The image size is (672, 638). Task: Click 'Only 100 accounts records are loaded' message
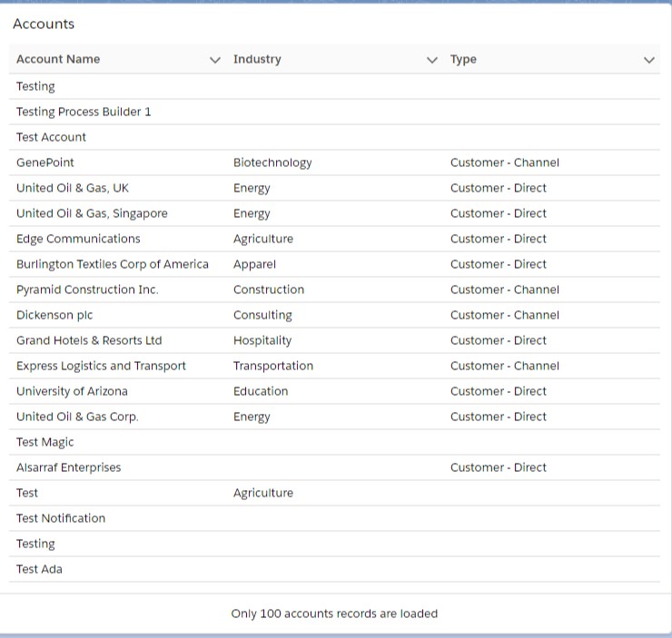[334, 613]
